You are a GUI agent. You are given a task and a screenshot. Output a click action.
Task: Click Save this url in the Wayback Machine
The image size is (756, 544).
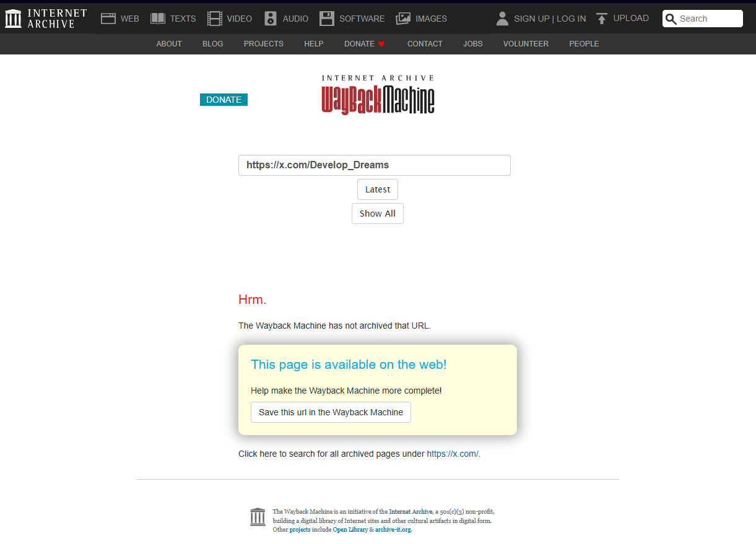point(331,412)
